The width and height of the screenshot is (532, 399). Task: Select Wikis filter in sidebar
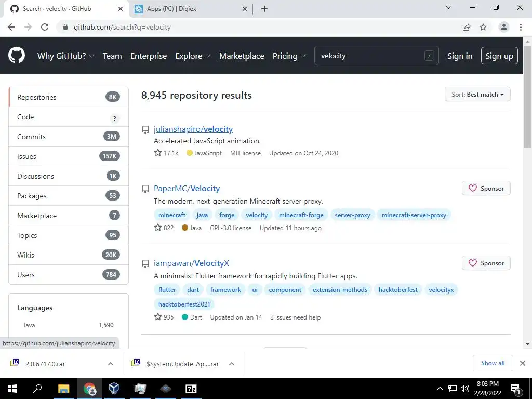click(69, 255)
